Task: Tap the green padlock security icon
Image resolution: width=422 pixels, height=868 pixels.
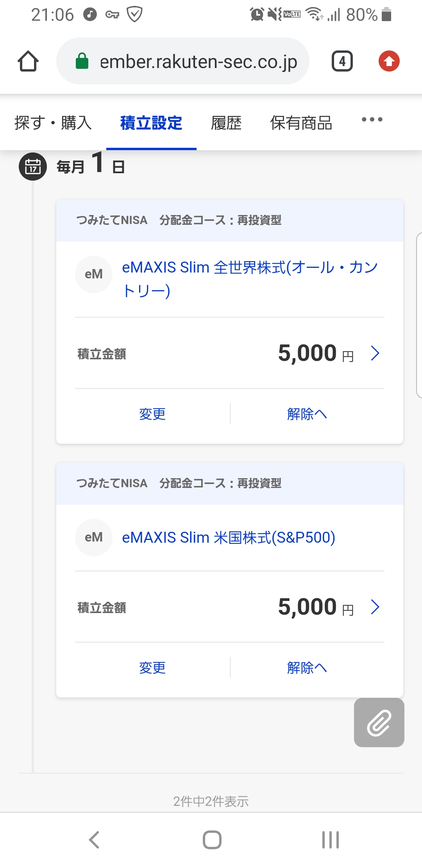Action: (x=82, y=61)
